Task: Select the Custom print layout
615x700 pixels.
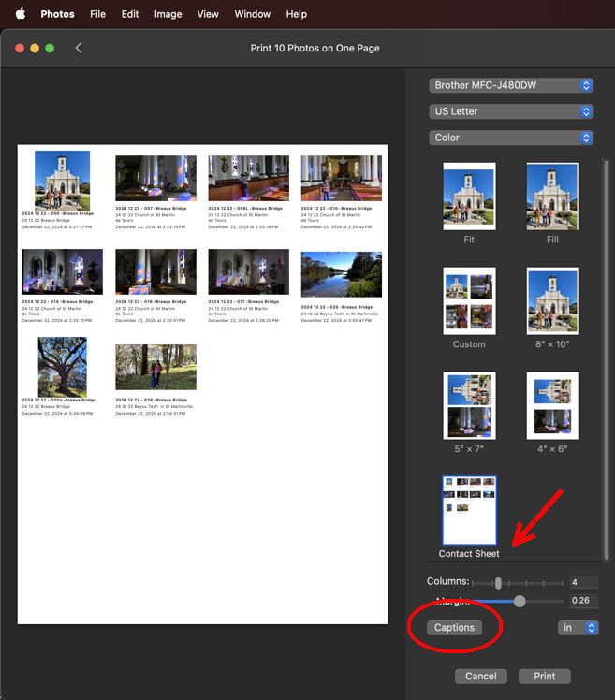Action: (469, 301)
